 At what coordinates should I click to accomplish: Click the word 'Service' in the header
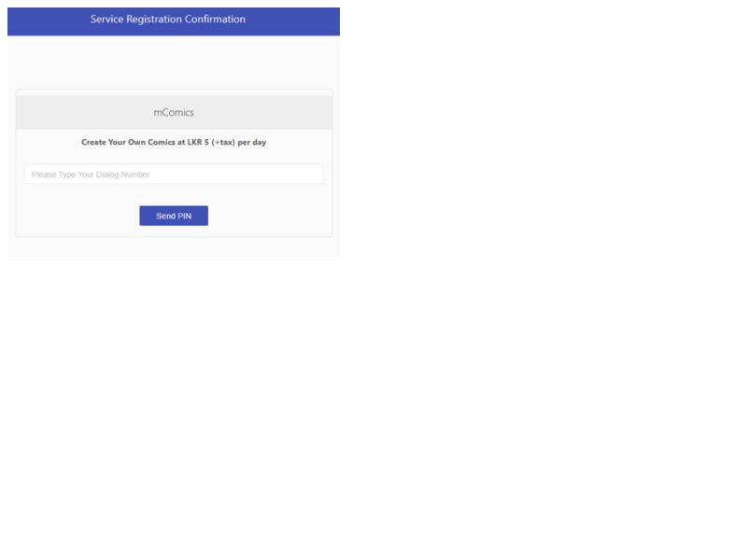107,19
